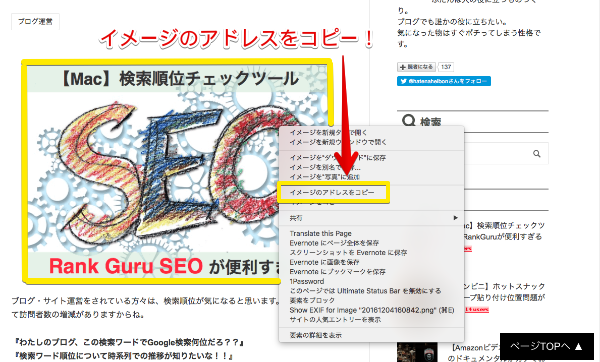Viewport: 600px width, 362px height.
Task: Click the magnifier icon in search box
Action: [536, 154]
